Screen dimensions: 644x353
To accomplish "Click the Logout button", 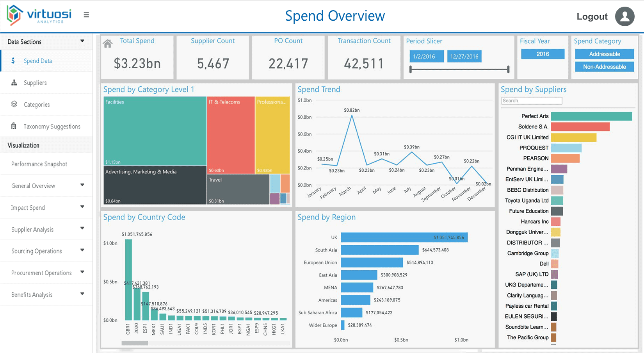I will click(592, 16).
